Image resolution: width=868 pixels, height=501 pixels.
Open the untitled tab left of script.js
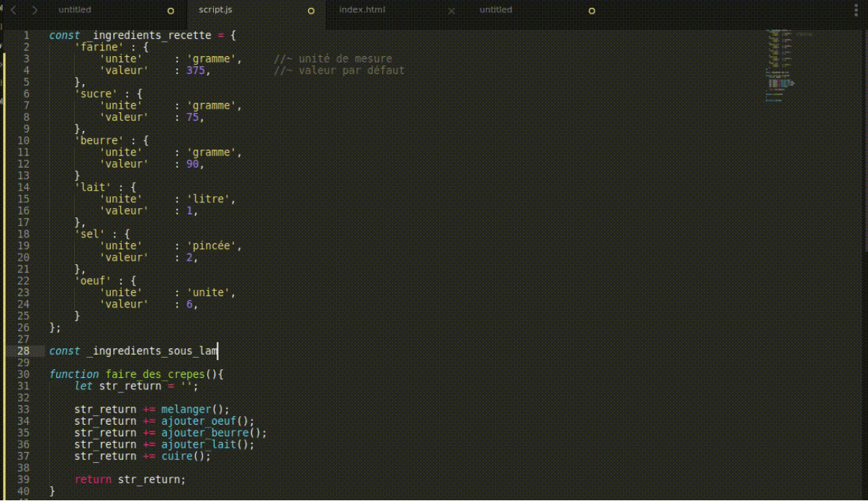coord(75,10)
